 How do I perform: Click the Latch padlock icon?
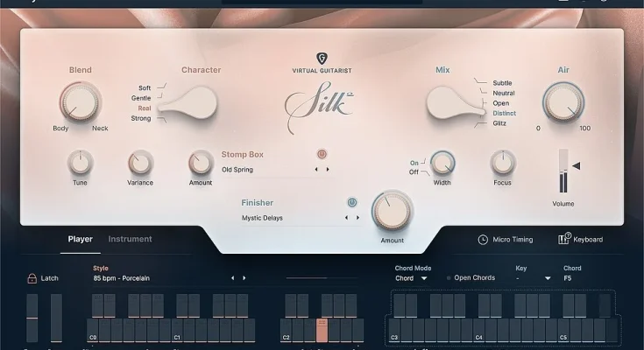click(x=32, y=278)
